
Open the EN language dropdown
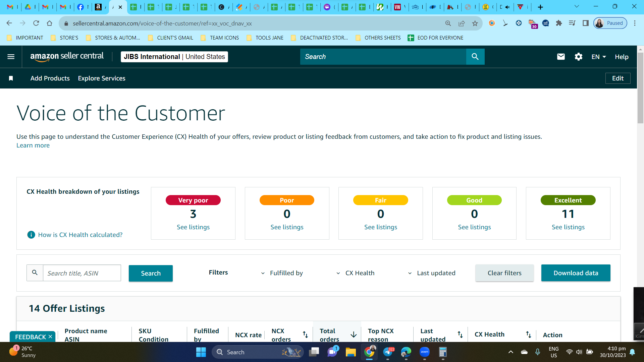599,57
